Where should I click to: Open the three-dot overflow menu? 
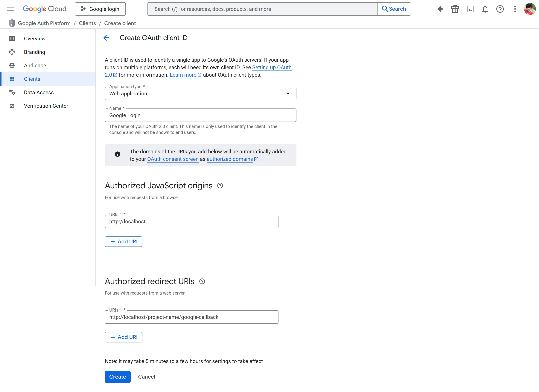tap(515, 9)
